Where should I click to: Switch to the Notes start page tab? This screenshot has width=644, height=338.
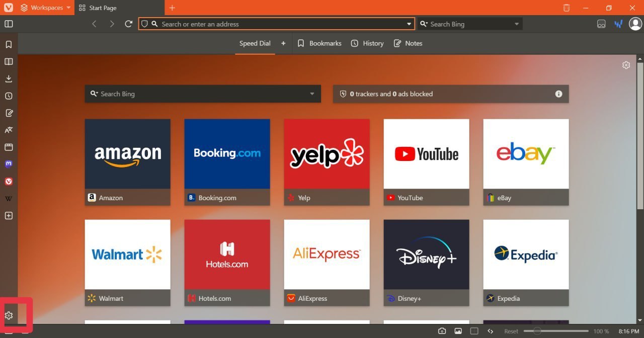(x=408, y=43)
